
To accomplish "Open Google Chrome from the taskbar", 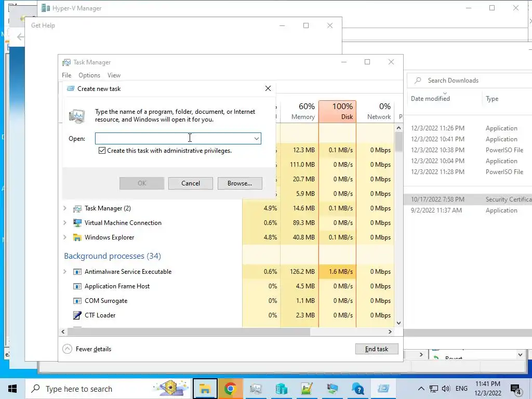I will tap(230, 389).
